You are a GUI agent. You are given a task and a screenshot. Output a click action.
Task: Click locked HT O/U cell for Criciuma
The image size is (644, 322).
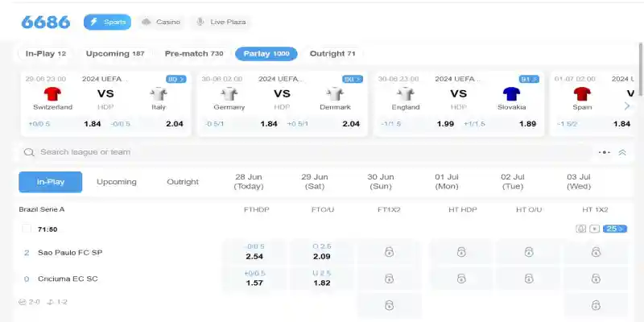click(x=529, y=279)
